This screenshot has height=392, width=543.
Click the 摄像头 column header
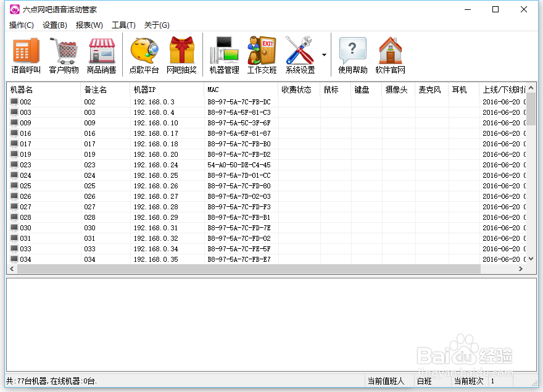[398, 90]
